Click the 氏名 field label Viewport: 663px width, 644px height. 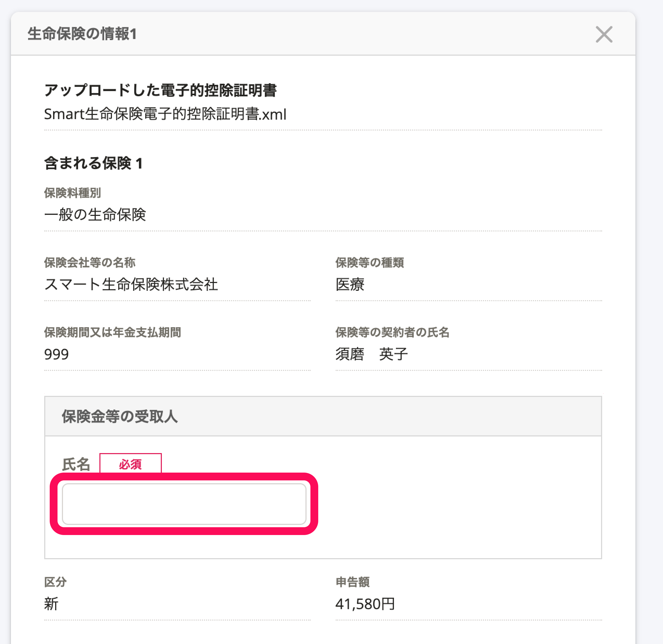coord(76,464)
